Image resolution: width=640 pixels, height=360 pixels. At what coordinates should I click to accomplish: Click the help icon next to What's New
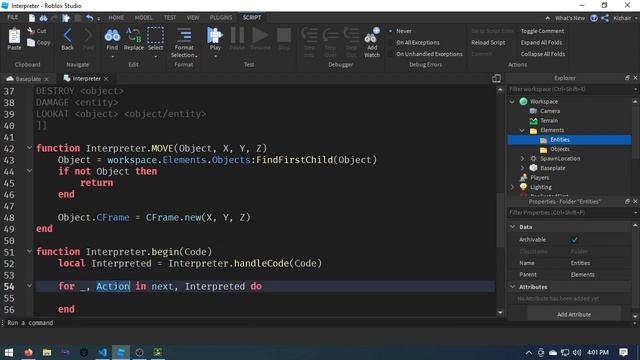(x=594, y=18)
